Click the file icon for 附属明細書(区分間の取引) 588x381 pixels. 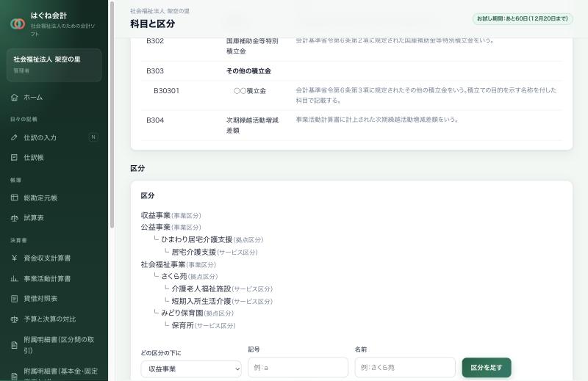point(14,345)
